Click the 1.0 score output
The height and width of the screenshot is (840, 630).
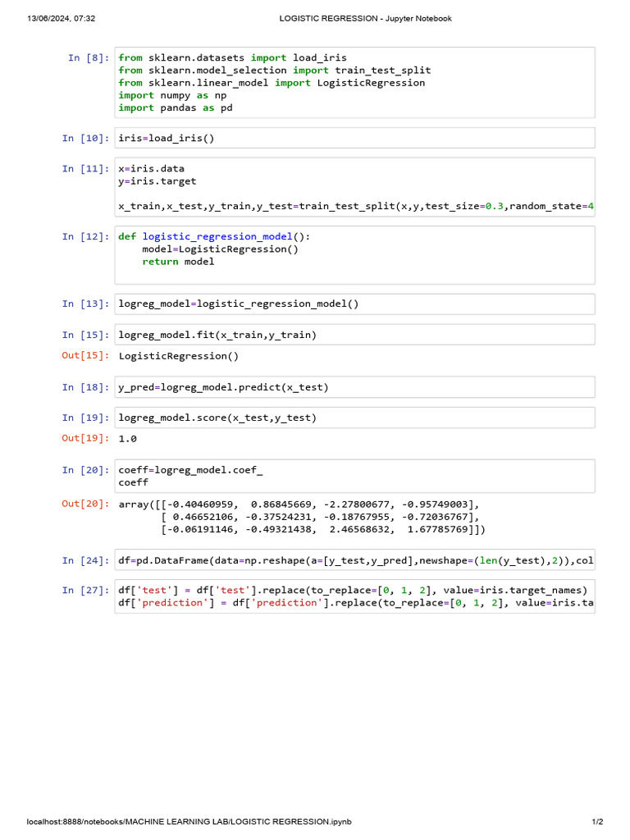[x=127, y=439]
